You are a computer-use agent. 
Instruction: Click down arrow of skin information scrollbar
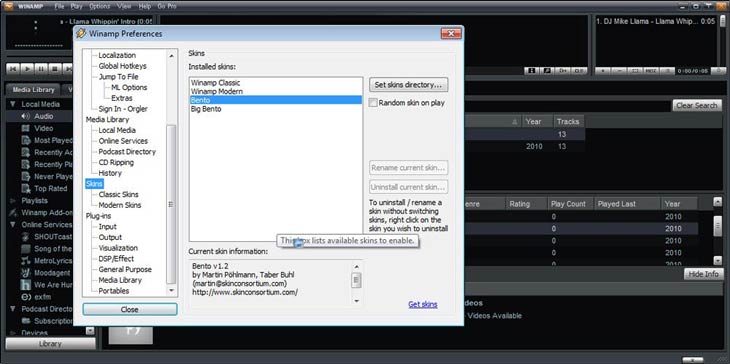[x=357, y=301]
